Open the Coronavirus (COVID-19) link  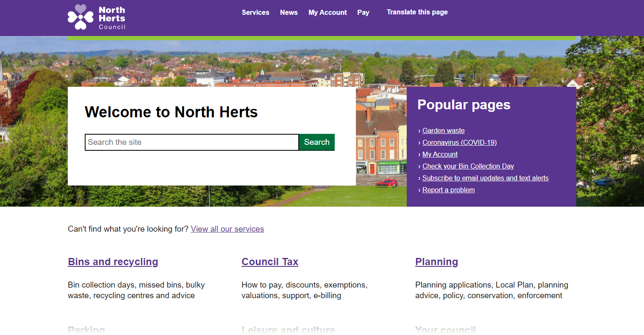pos(460,143)
